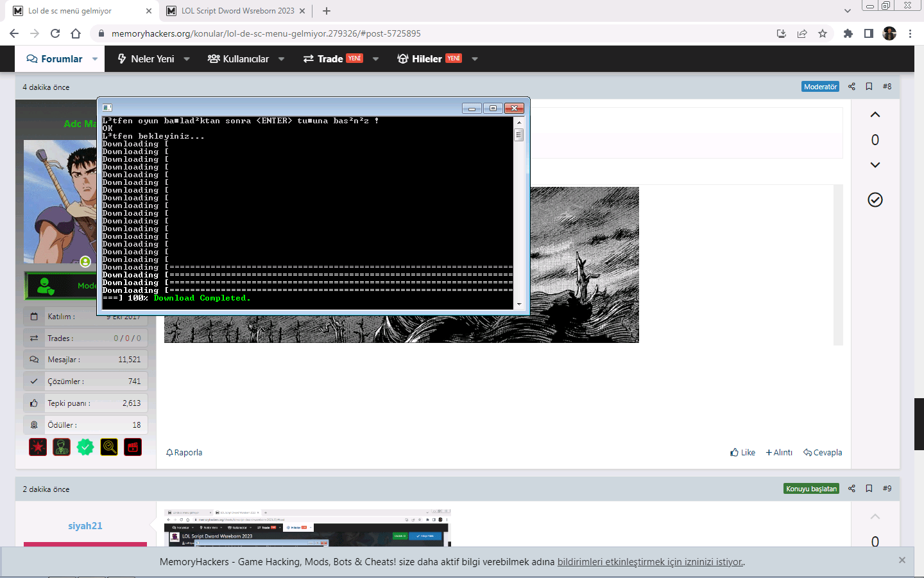Upvote post #8
The width and height of the screenshot is (924, 578).
pyautogui.click(x=875, y=114)
